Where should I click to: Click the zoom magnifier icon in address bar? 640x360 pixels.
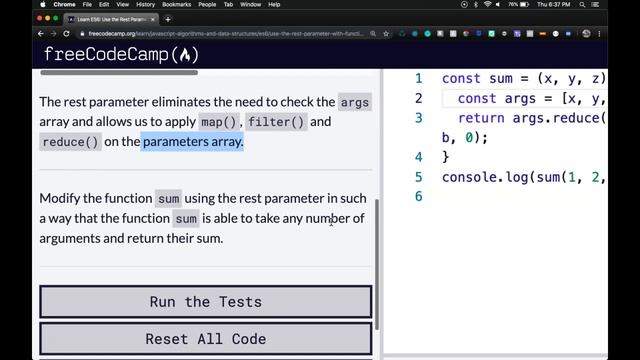(373, 34)
